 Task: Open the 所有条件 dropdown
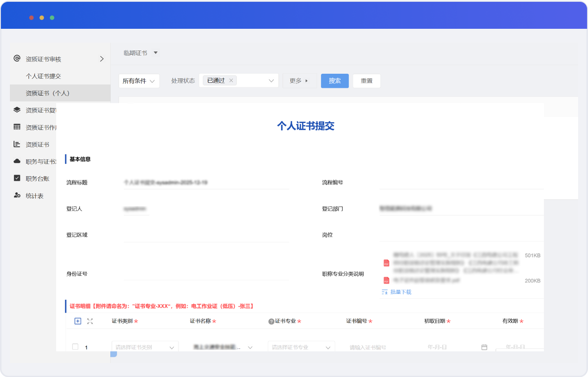139,81
